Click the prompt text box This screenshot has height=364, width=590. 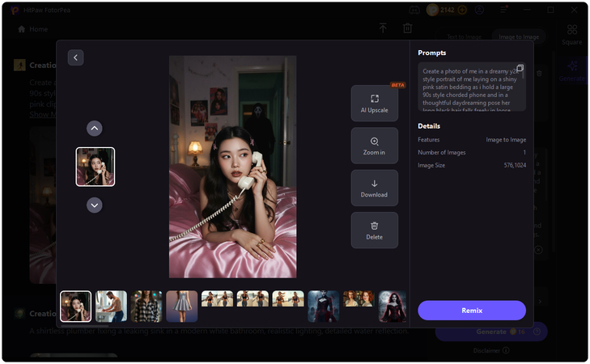tap(472, 87)
